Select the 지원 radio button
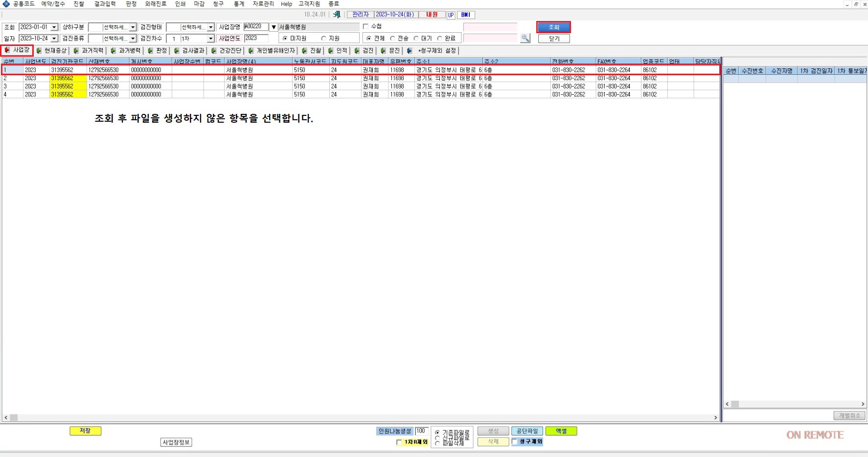The image size is (868, 457). (x=323, y=38)
